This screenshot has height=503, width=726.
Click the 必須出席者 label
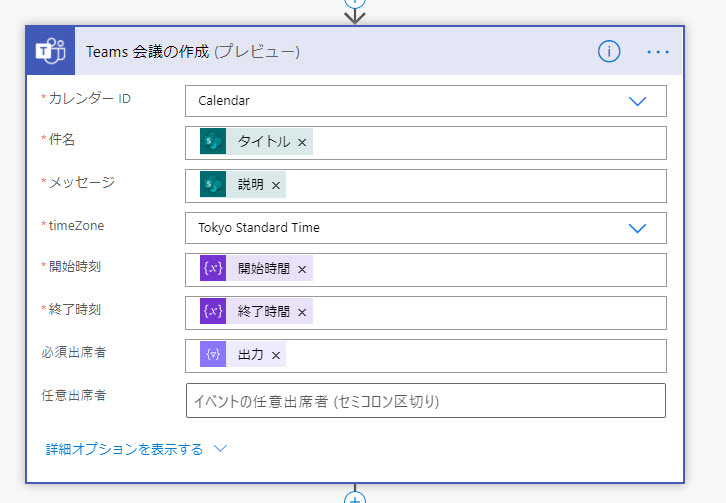click(x=74, y=352)
